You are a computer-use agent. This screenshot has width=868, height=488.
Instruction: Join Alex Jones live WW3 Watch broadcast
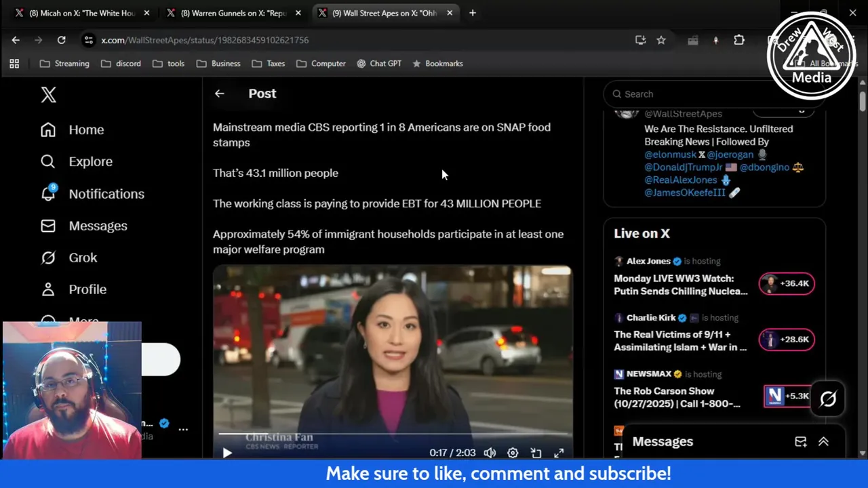(x=680, y=285)
